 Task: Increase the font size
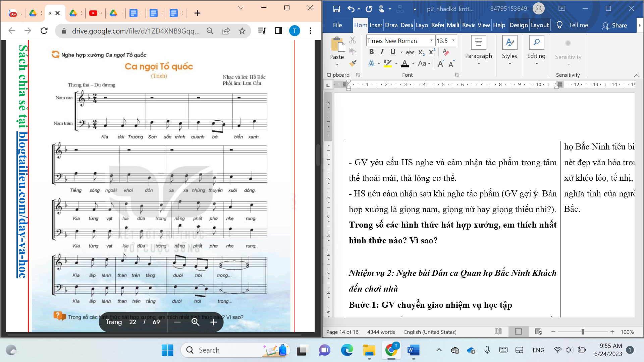click(x=441, y=64)
